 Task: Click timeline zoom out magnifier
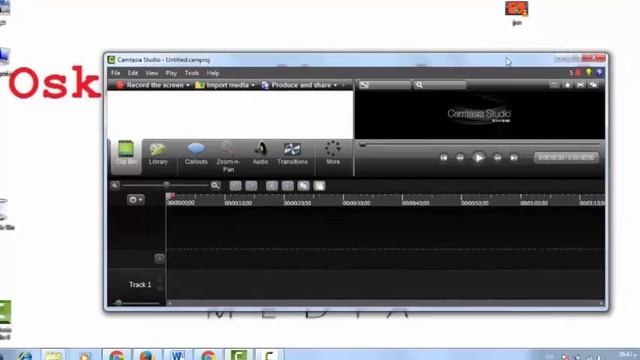point(115,186)
